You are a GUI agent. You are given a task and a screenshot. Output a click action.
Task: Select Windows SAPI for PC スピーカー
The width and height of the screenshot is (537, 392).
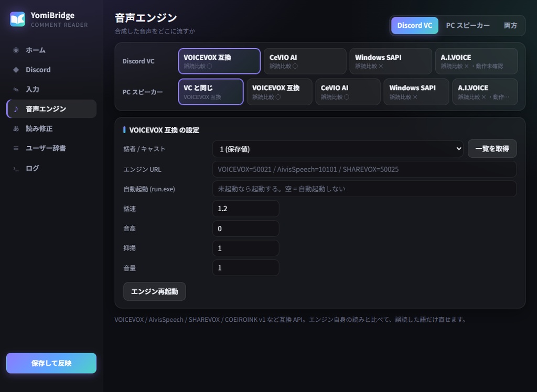click(416, 92)
